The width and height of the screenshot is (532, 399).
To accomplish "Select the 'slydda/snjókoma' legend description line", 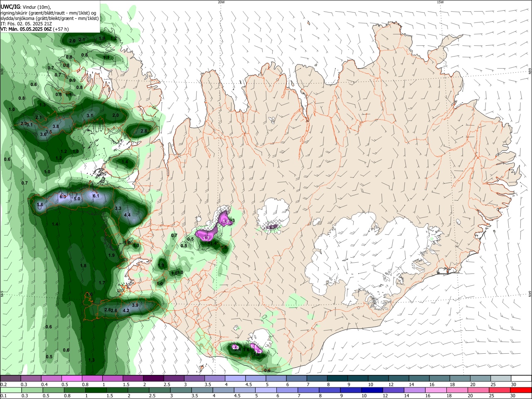I will click(49, 18).
